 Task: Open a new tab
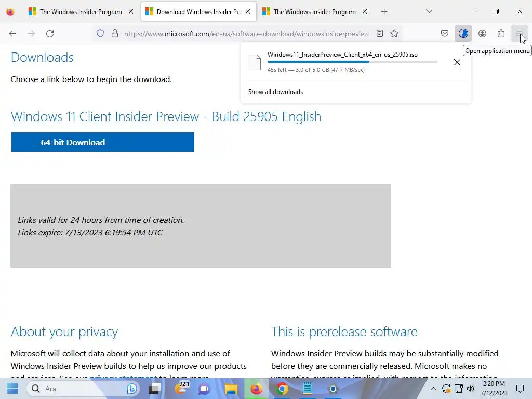pos(384,12)
